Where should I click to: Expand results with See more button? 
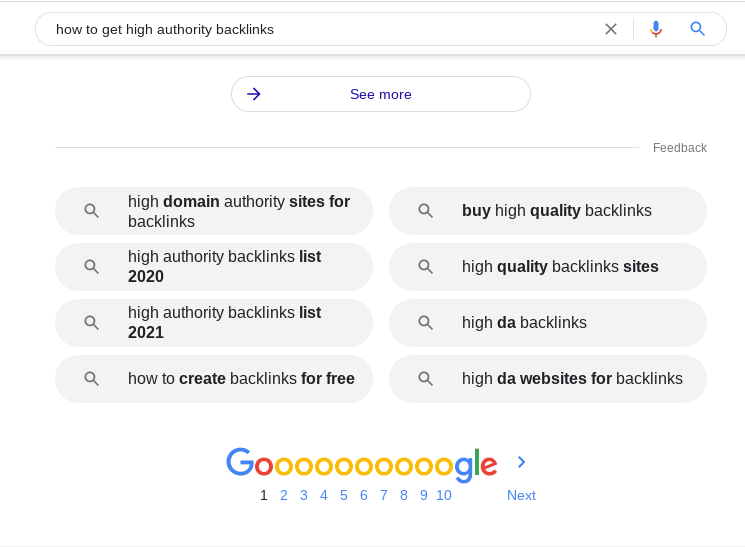click(381, 94)
